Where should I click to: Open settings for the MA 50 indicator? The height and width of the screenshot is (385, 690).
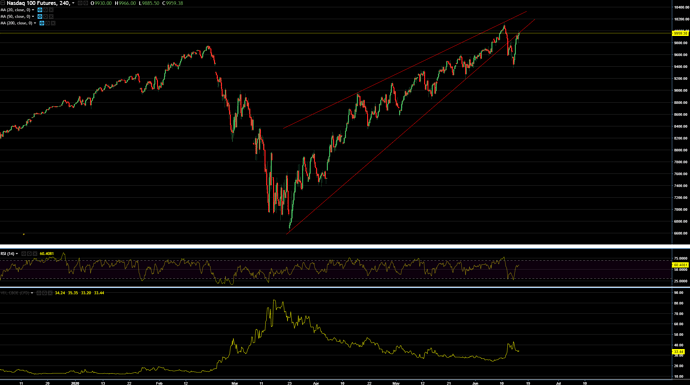pos(45,16)
